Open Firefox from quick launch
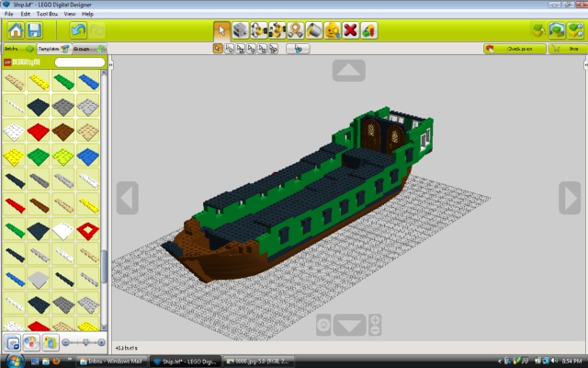Image resolution: width=588 pixels, height=368 pixels. pos(56,362)
